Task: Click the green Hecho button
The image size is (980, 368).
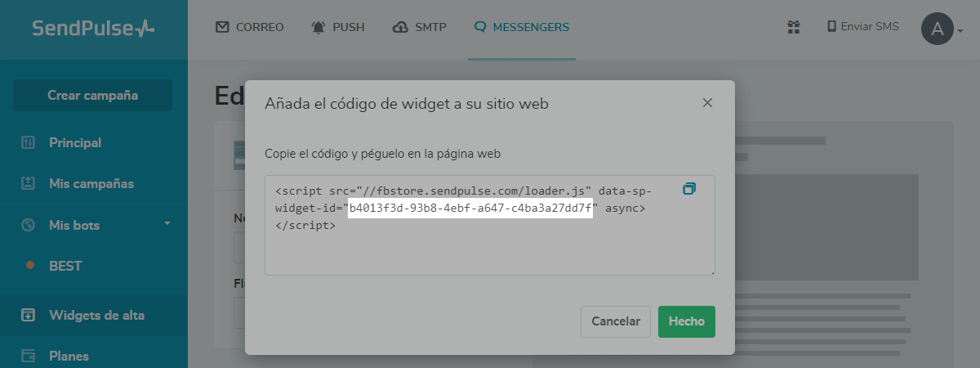Action: [x=687, y=321]
